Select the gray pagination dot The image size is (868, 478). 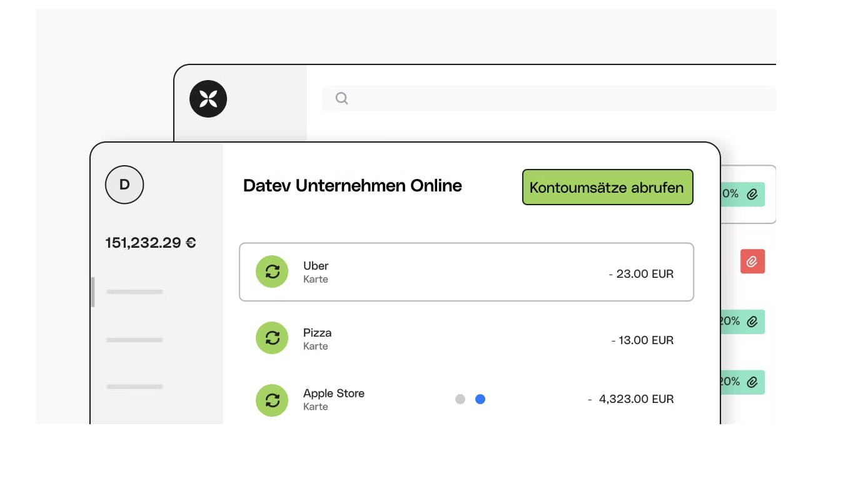point(460,399)
